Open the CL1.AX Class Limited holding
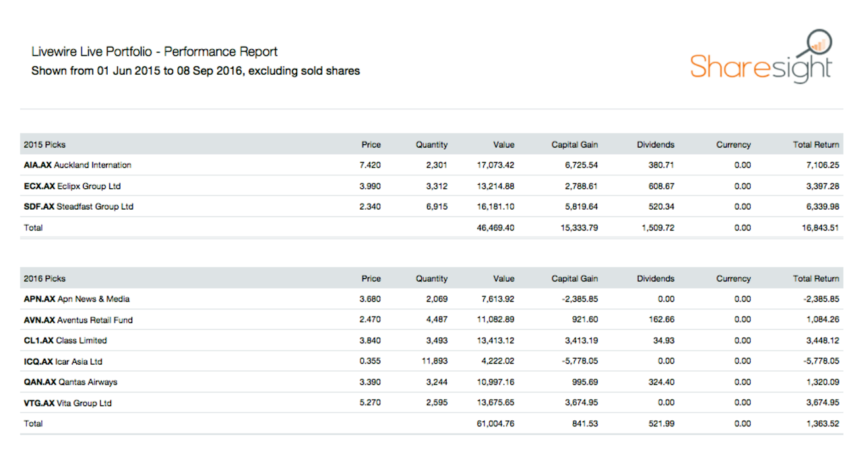 (x=69, y=340)
